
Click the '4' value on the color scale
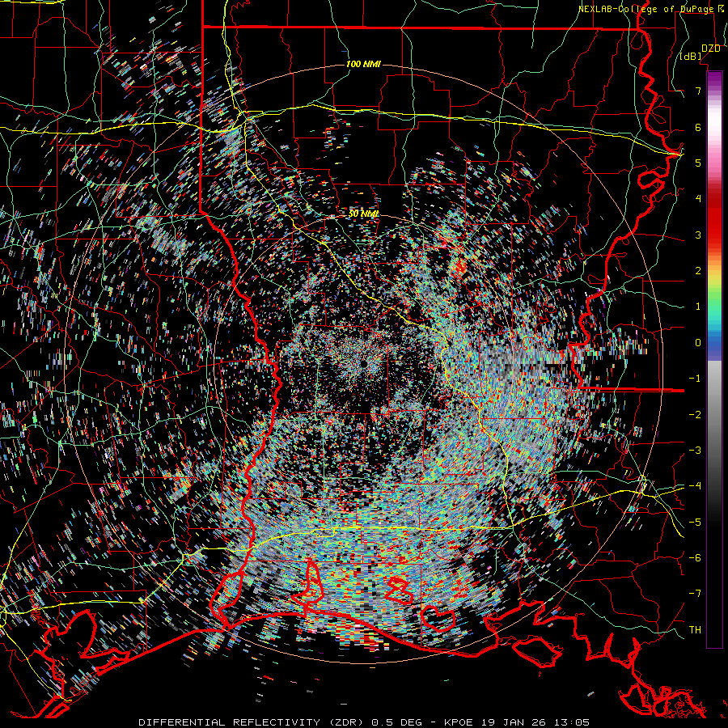(x=698, y=199)
